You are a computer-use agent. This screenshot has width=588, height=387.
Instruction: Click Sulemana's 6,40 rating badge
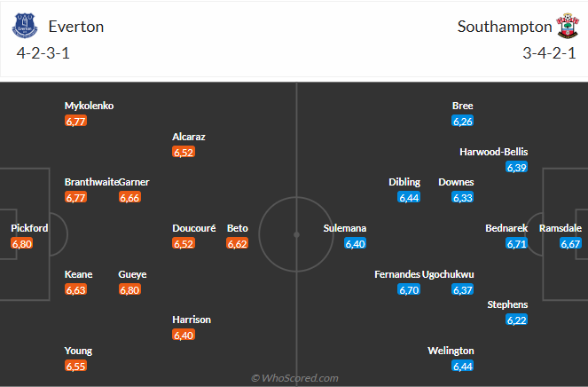point(356,243)
